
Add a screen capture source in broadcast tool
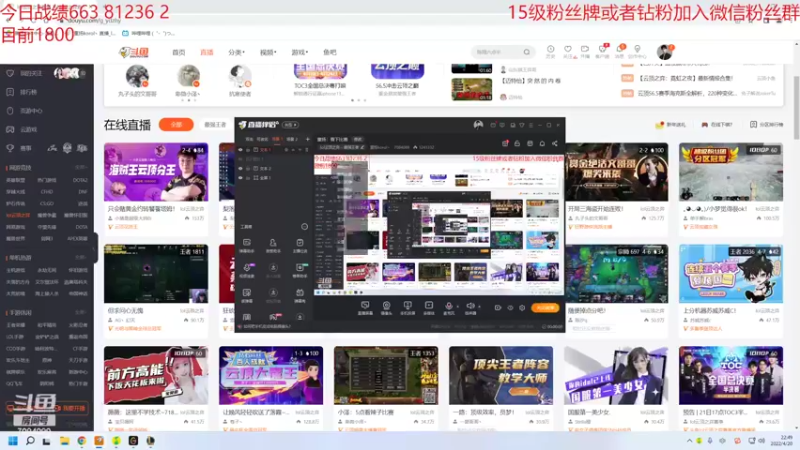(365, 307)
